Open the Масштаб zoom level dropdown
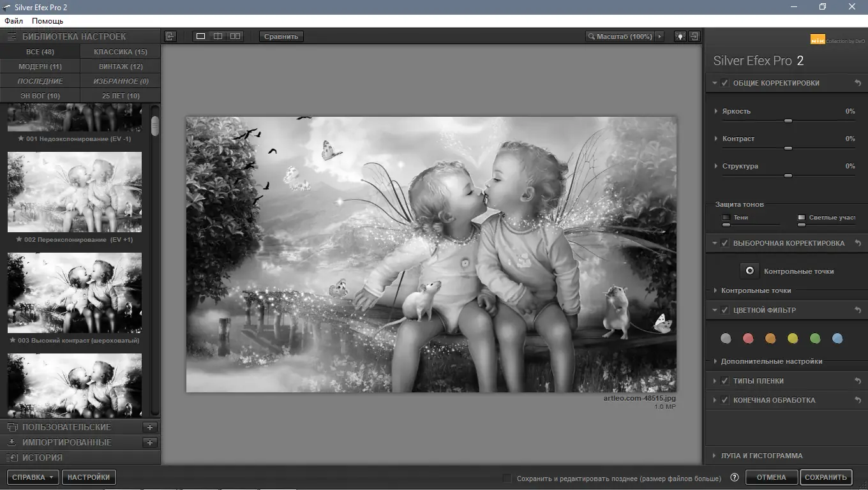This screenshot has width=868, height=490. [661, 36]
